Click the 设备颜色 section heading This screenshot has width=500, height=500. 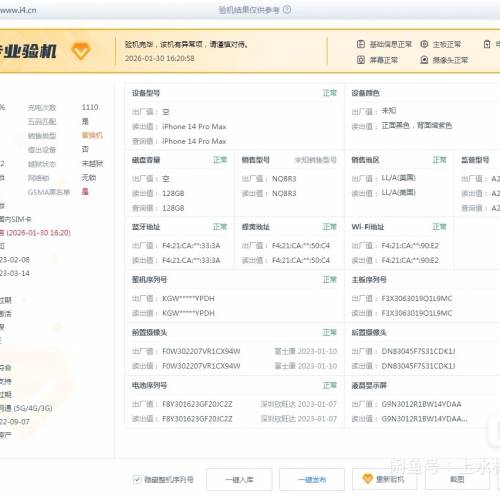366,93
